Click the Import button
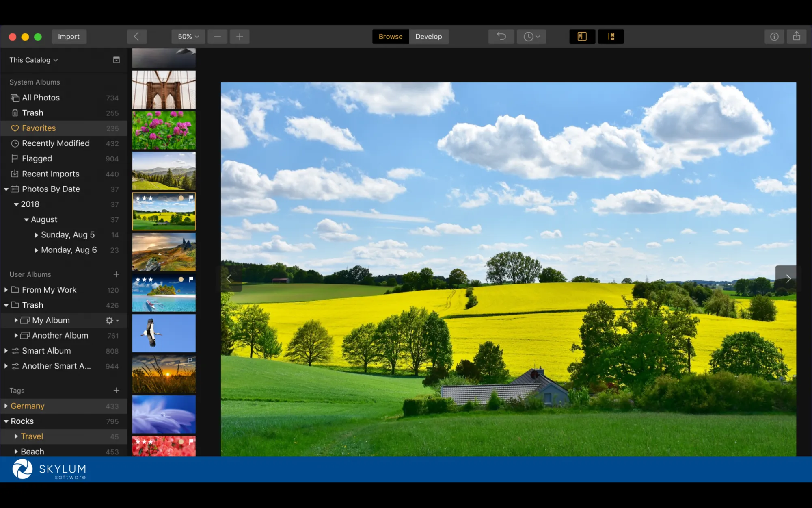 [x=69, y=37]
